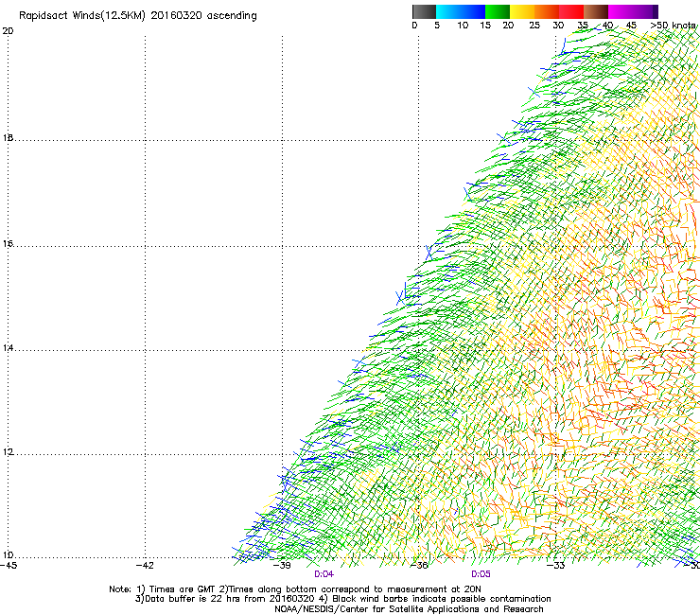Image resolution: width=700 pixels, height=615 pixels.
Task: Click the yellow 20-25 knot color segment
Action: 522,11
